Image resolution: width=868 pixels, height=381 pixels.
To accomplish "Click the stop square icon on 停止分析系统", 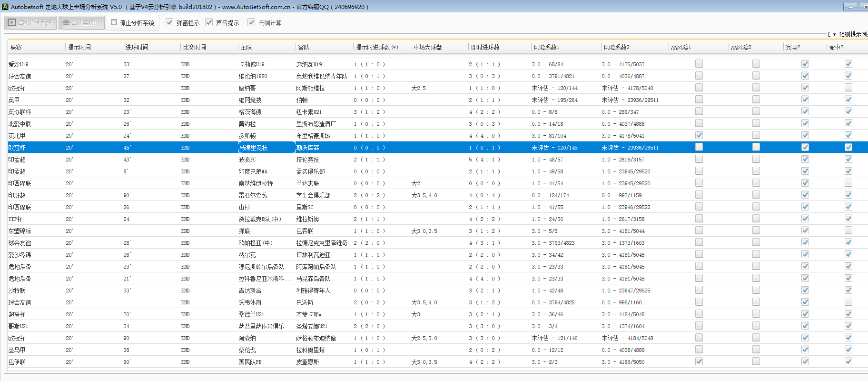I will tap(114, 22).
